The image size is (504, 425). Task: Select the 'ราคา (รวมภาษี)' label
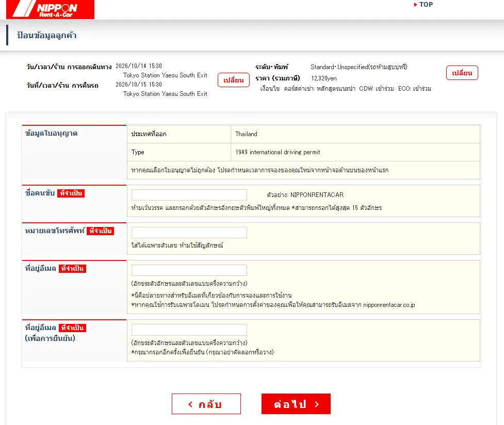tap(278, 78)
